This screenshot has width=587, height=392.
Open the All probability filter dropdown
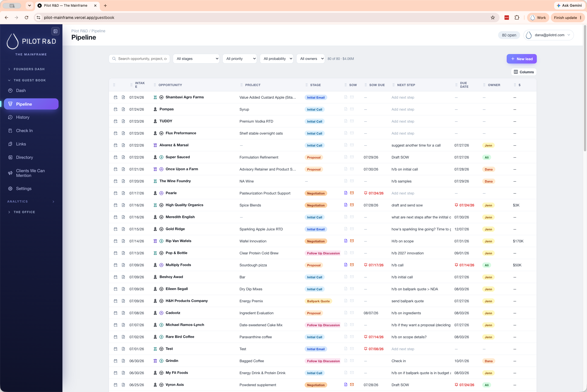click(276, 59)
